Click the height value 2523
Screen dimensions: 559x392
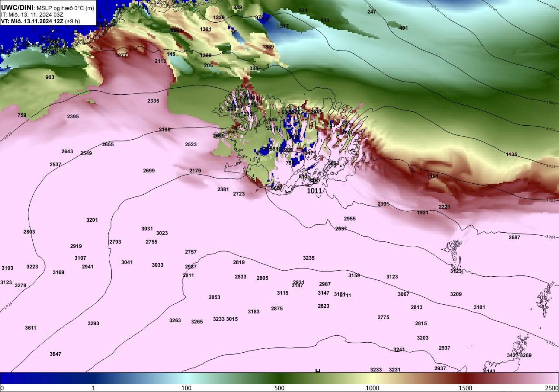click(191, 144)
